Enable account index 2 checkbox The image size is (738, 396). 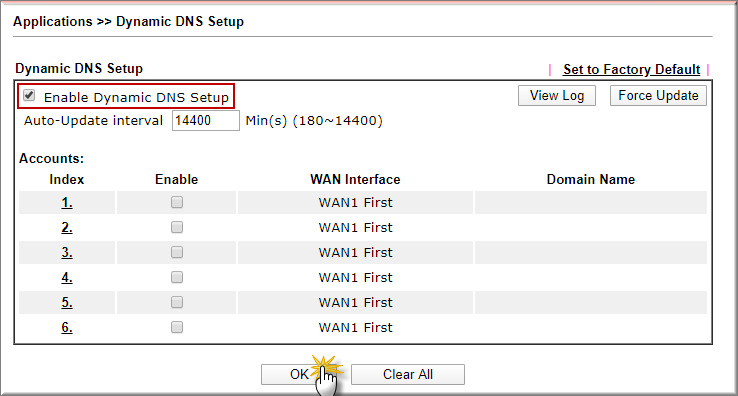click(x=177, y=227)
